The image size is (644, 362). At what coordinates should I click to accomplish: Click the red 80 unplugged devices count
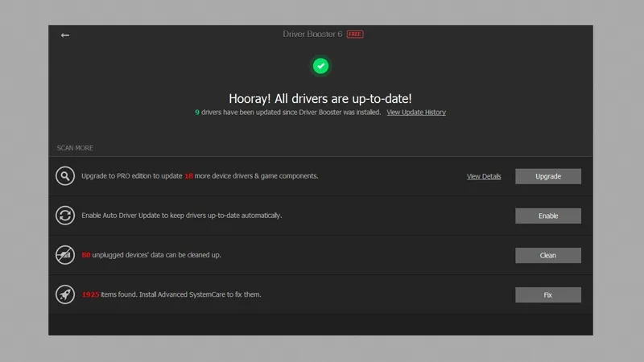point(86,255)
